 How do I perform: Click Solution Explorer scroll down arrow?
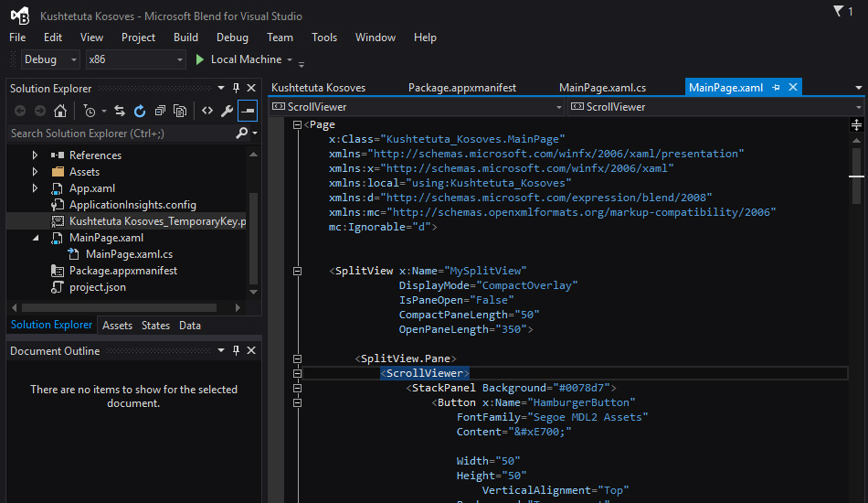coord(253,292)
